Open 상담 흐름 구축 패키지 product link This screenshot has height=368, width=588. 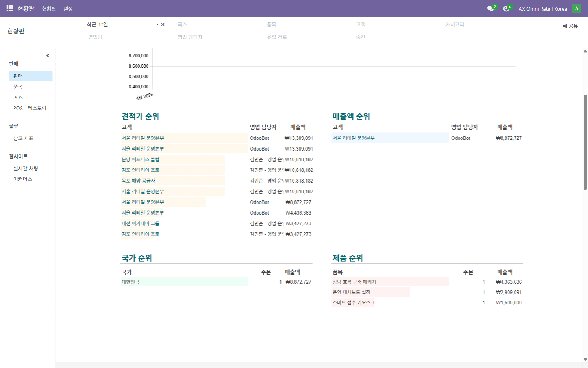click(x=354, y=282)
